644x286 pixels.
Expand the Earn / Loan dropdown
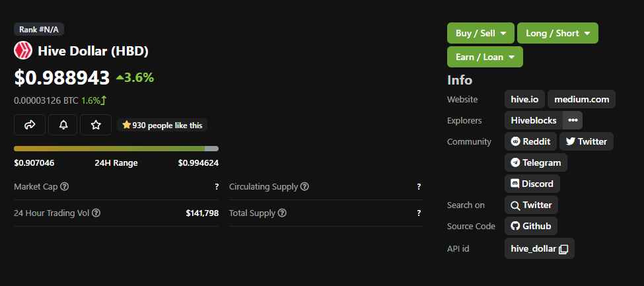485,57
